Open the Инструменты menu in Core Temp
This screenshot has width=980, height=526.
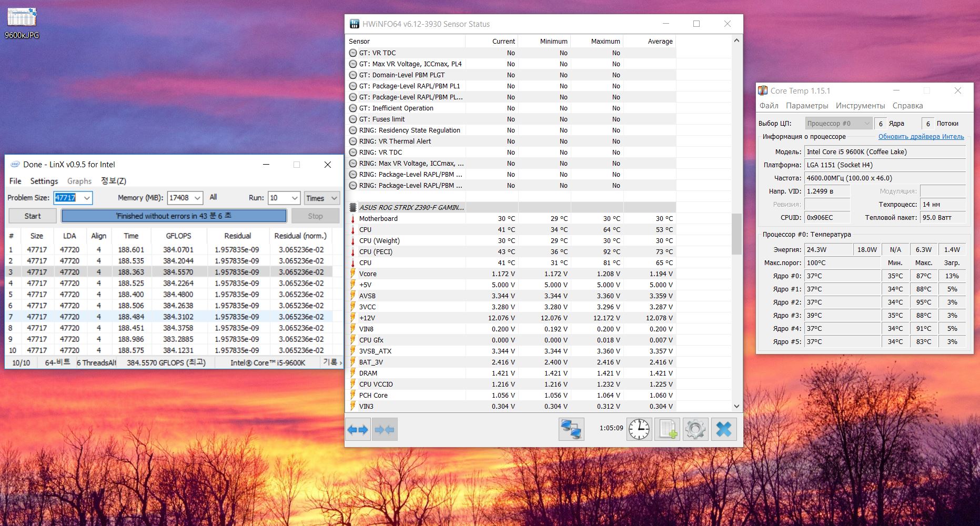(x=860, y=106)
